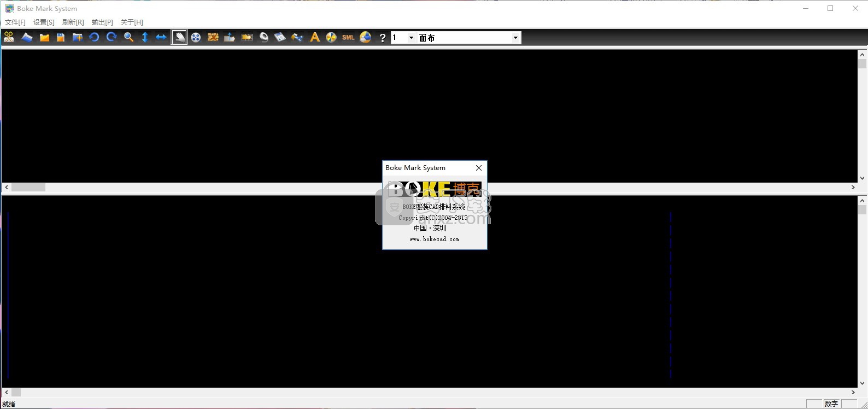This screenshot has height=409, width=868.
Task: Open the 文件[F] menu
Action: pos(15,22)
